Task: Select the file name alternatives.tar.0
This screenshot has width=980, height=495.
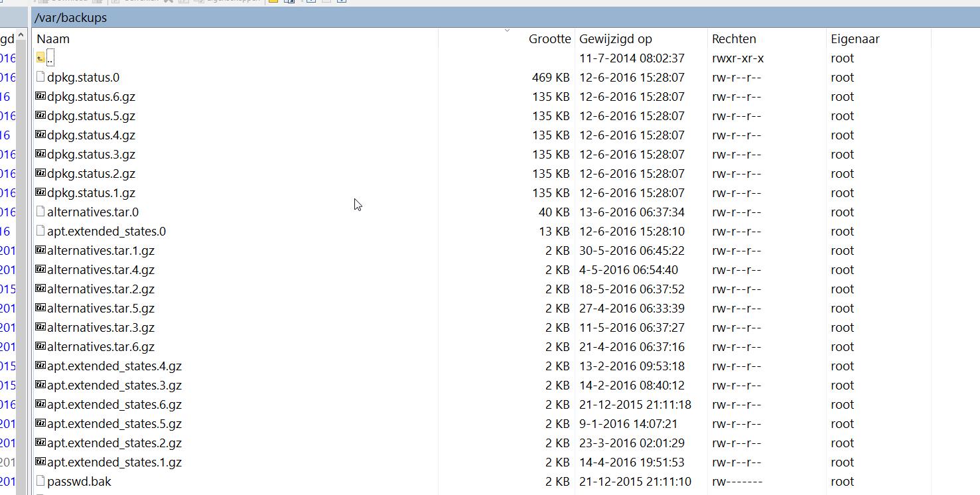Action: pyautogui.click(x=93, y=212)
